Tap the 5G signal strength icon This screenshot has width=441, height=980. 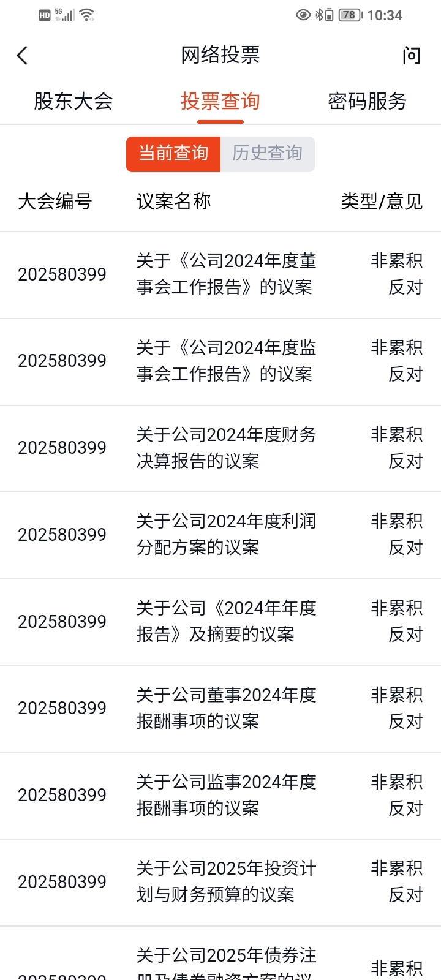pos(64,15)
